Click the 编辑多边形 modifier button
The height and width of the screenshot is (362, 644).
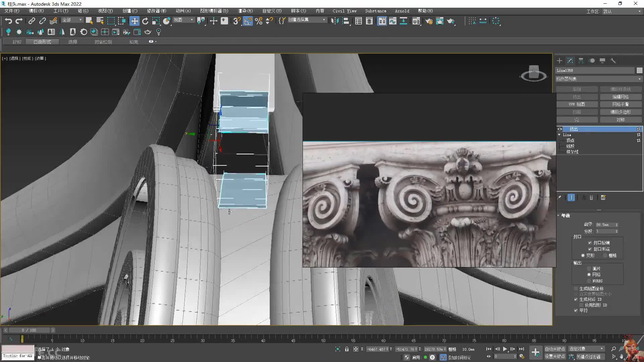pos(621,112)
